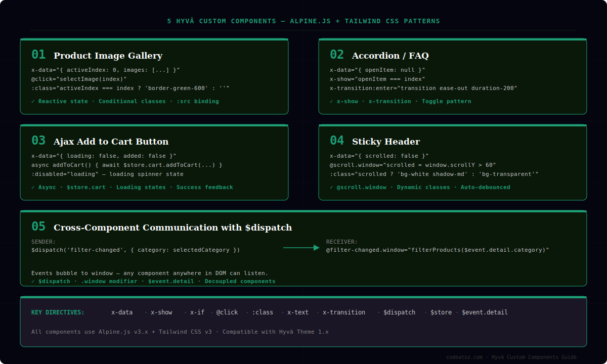Click the line x-show="openItem === index"
This screenshot has height=364, width=607.
[377, 79]
